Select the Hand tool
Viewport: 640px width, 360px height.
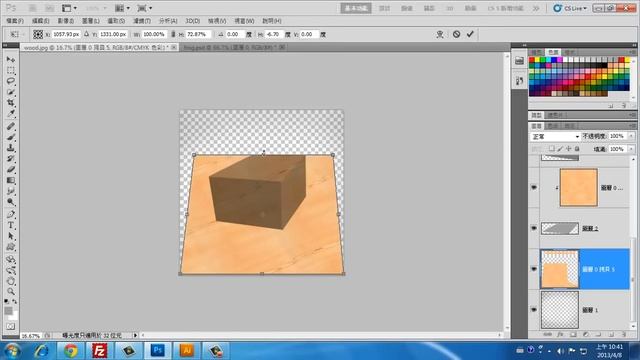[x=11, y=281]
